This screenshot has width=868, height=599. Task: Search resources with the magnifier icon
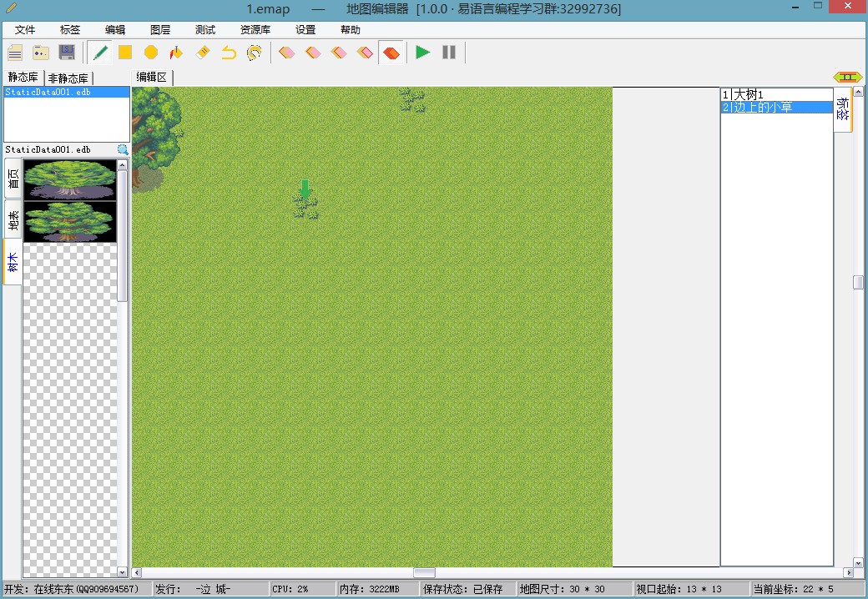[123, 149]
